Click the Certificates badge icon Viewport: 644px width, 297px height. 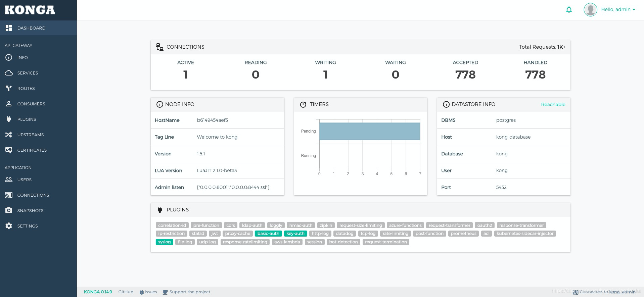(9, 150)
